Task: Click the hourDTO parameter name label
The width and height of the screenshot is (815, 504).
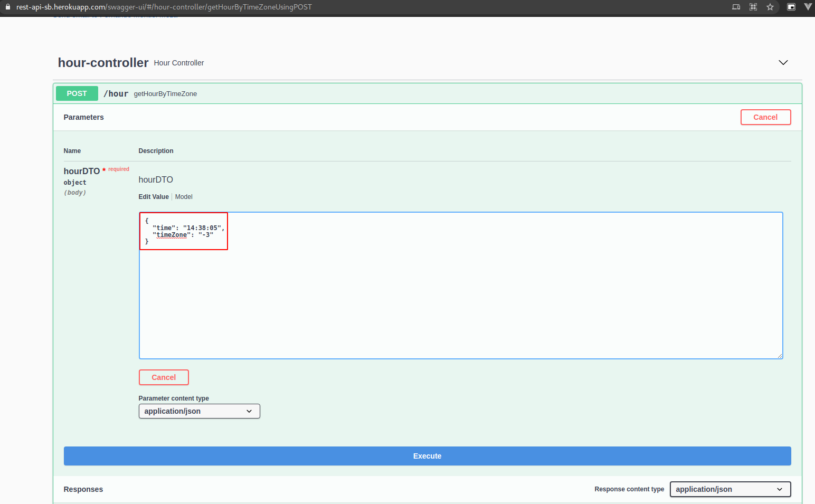Action: click(x=82, y=171)
